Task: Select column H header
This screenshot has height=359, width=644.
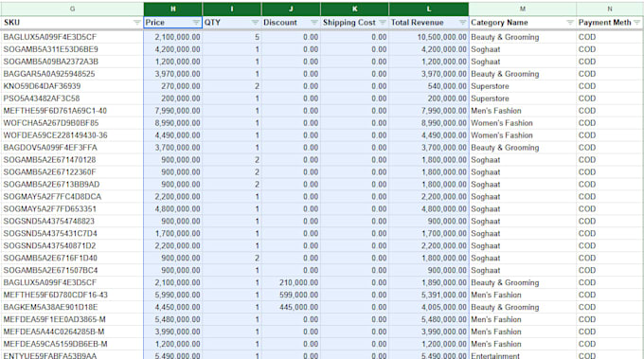Action: coord(173,9)
